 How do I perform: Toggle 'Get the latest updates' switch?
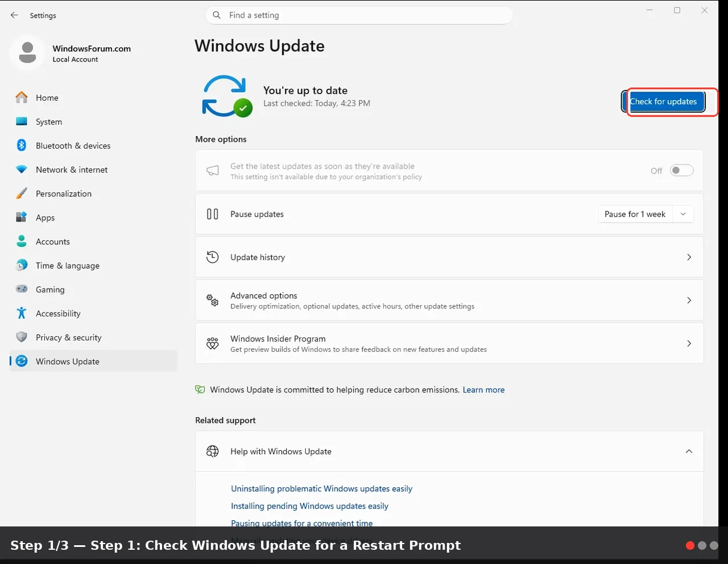tap(681, 170)
